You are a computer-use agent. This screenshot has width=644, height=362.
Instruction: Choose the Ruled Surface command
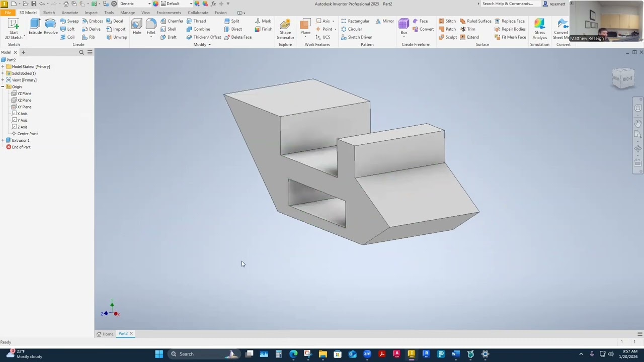point(475,21)
